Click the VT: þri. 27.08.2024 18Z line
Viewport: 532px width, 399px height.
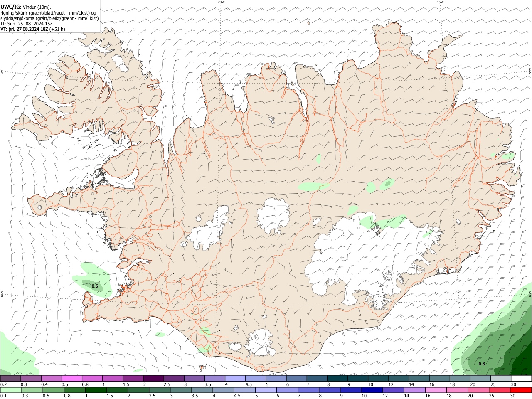click(x=33, y=29)
